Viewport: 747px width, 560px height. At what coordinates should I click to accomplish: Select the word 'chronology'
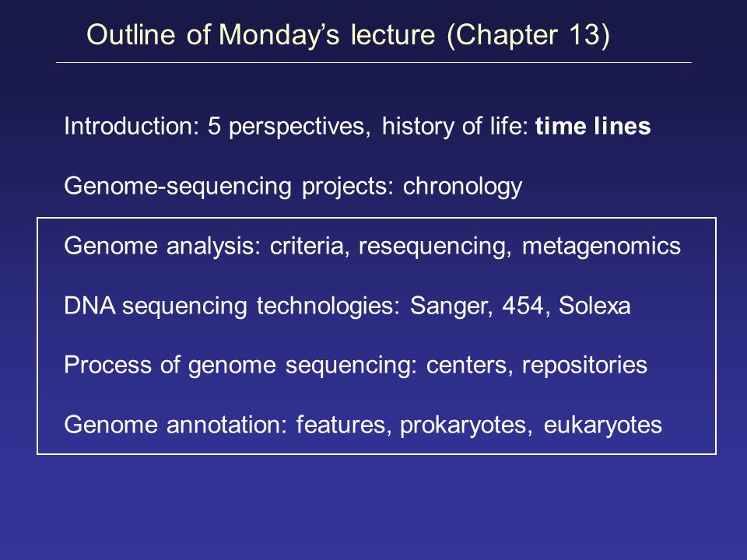(x=462, y=187)
